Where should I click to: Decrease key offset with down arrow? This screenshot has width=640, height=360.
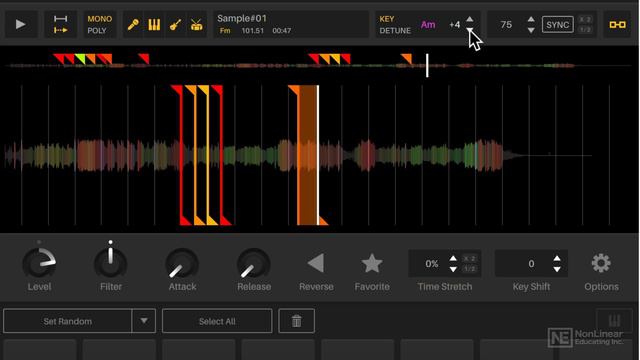(470, 30)
